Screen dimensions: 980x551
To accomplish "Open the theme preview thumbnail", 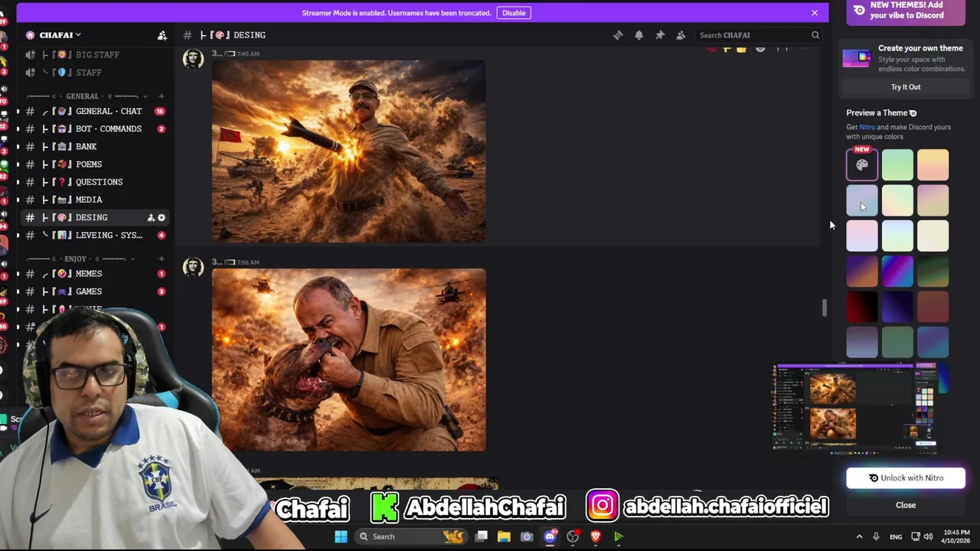I will (854, 409).
